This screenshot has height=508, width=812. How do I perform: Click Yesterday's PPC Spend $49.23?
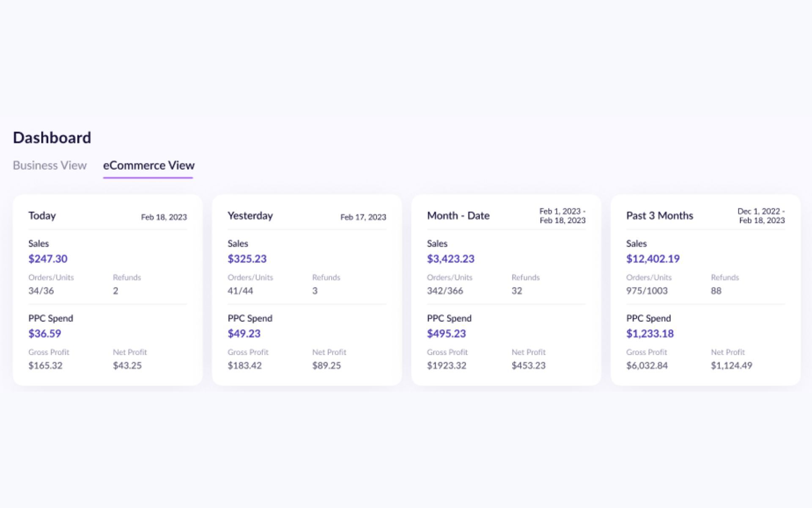point(244,334)
